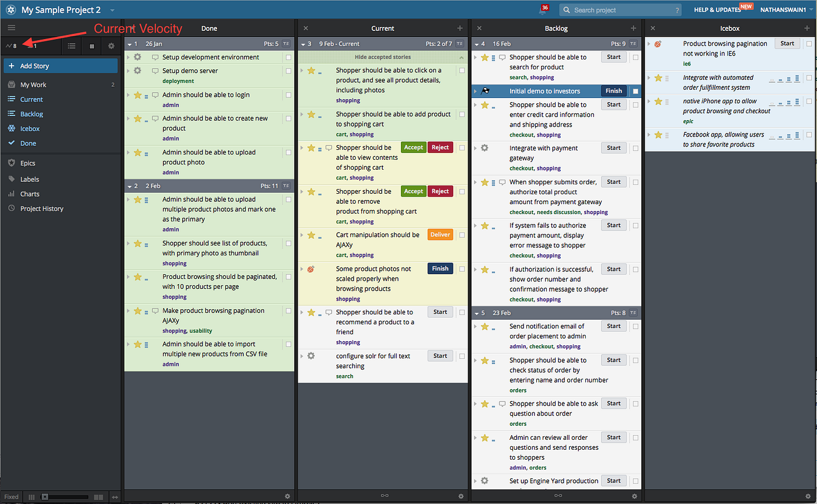Click the current velocity graph icon
Viewport: 817px width, 504px height.
9,45
